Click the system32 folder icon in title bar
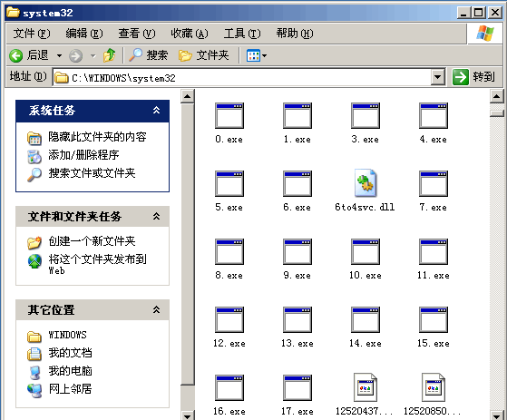This screenshot has width=507, height=420. coord(13,12)
